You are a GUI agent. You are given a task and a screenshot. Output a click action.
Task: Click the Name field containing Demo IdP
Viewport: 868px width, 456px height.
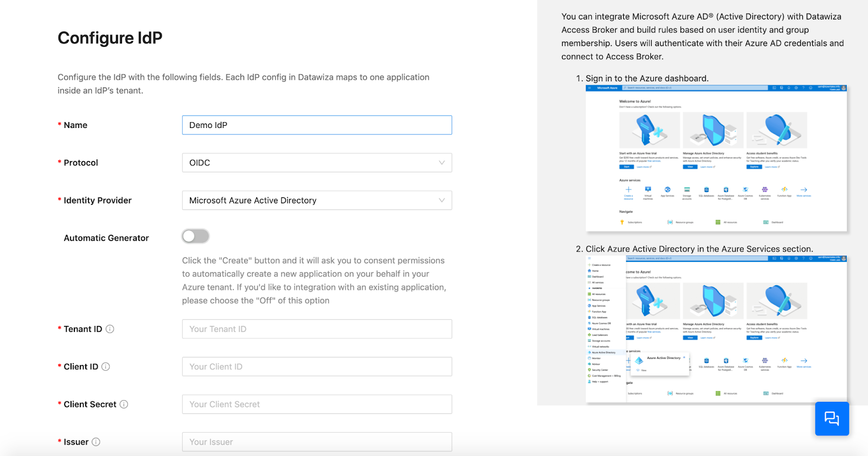point(317,125)
